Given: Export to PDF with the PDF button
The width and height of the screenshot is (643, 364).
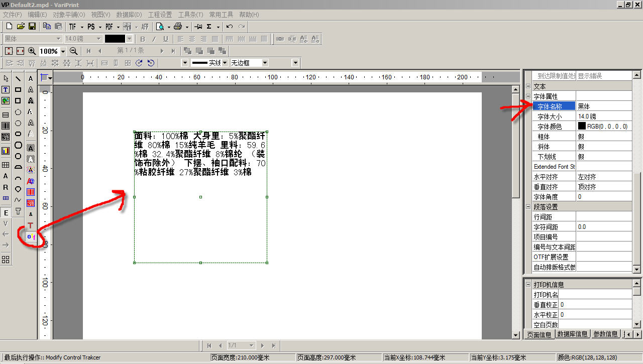Looking at the screenshot, I should pyautogui.click(x=109, y=27).
